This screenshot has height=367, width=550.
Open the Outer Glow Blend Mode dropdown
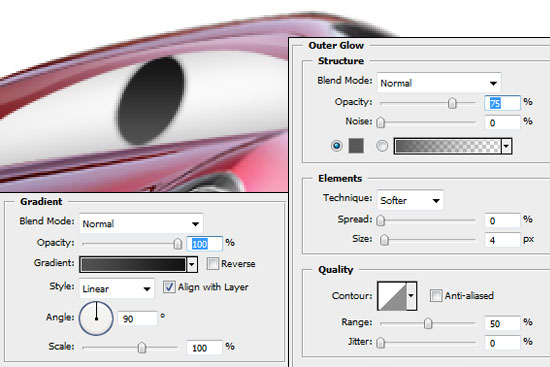click(x=439, y=83)
